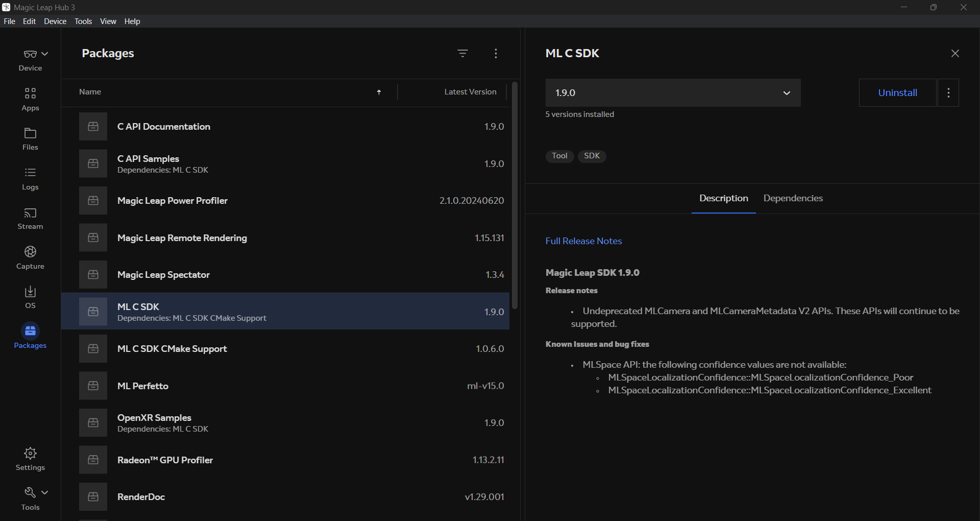Open the Apps section in the sidebar

(x=30, y=99)
